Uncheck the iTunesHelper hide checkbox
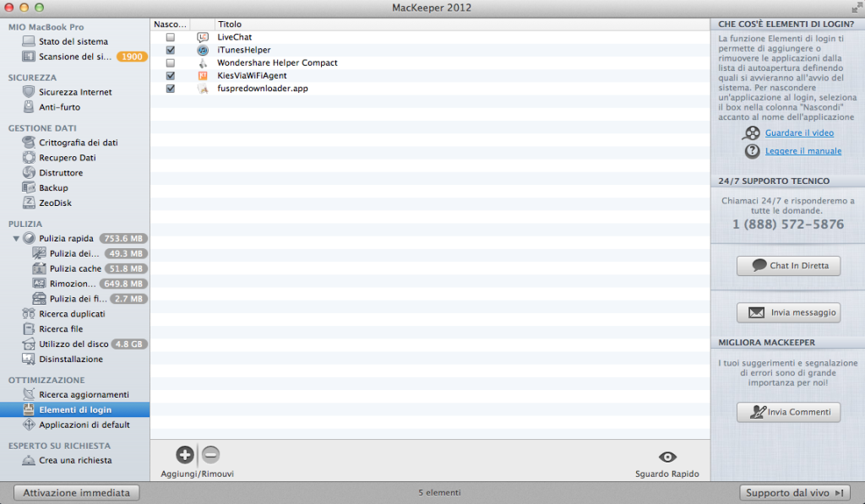 point(171,50)
